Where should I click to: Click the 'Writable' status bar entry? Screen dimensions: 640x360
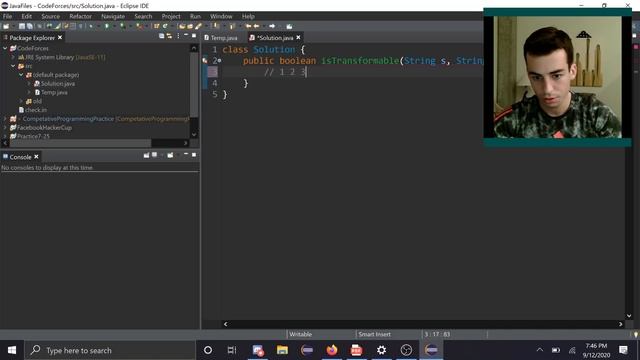point(300,334)
